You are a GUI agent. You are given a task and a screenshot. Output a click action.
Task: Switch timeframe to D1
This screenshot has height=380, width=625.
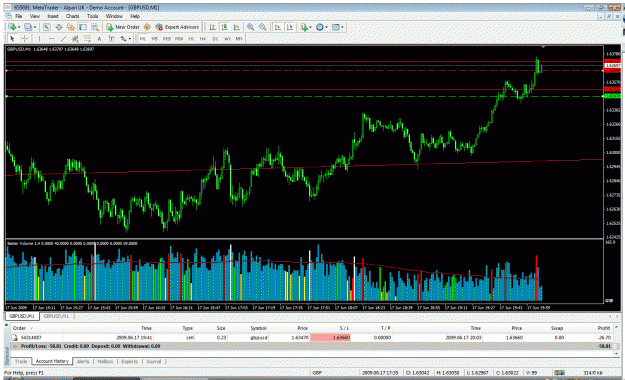(215, 39)
